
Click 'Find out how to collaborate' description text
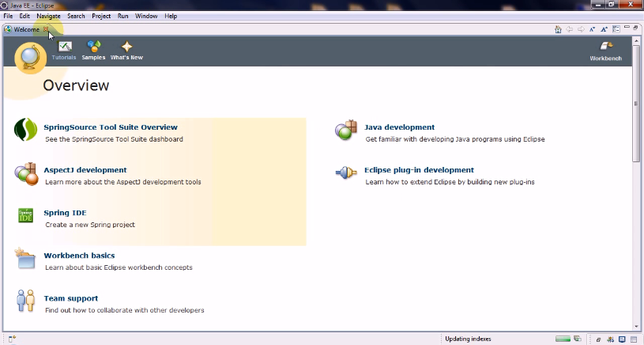coord(124,310)
